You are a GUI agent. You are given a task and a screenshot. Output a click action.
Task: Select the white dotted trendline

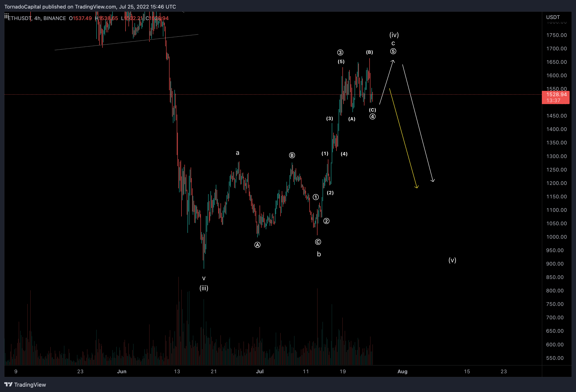126,42
